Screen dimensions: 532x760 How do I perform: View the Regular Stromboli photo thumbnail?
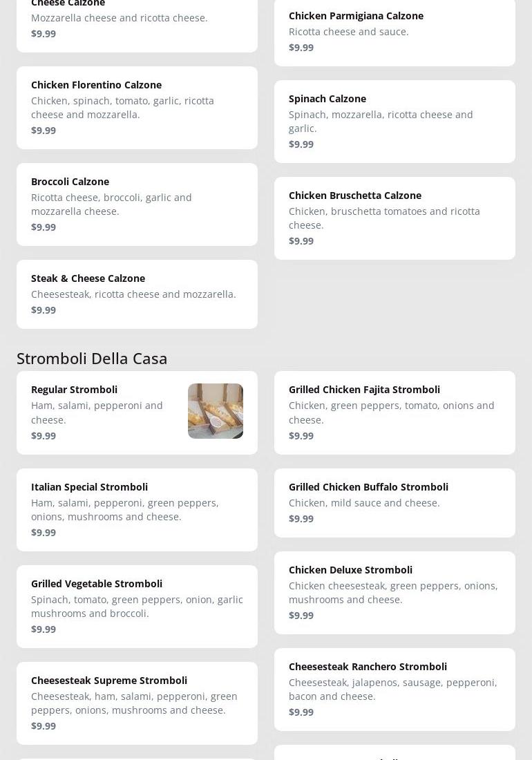point(216,411)
